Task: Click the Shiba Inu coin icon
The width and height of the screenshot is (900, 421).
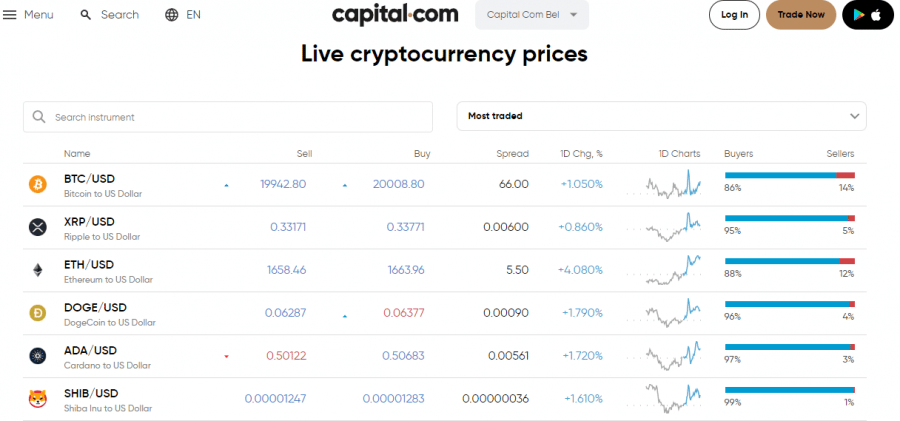Action: pos(38,399)
